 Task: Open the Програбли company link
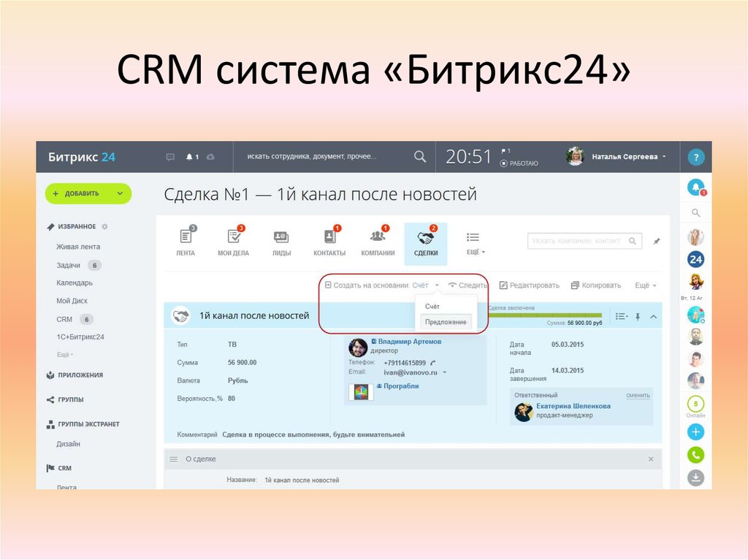click(401, 386)
